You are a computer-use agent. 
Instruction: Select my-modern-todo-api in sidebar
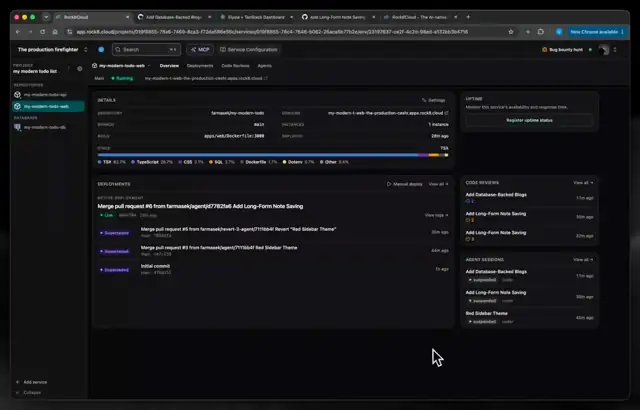[48, 95]
